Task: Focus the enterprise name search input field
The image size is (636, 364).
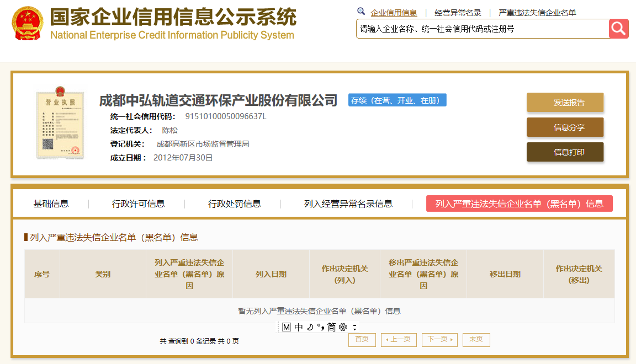Action: (483, 29)
